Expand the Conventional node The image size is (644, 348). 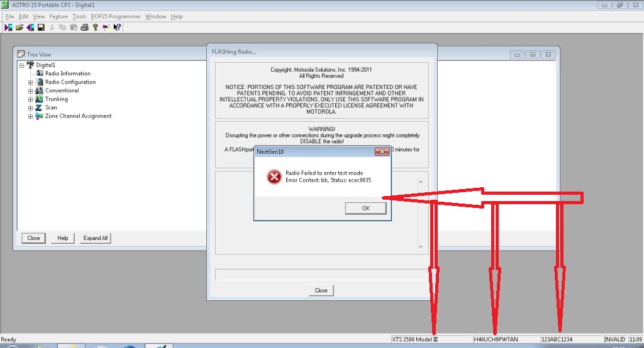pyautogui.click(x=30, y=90)
